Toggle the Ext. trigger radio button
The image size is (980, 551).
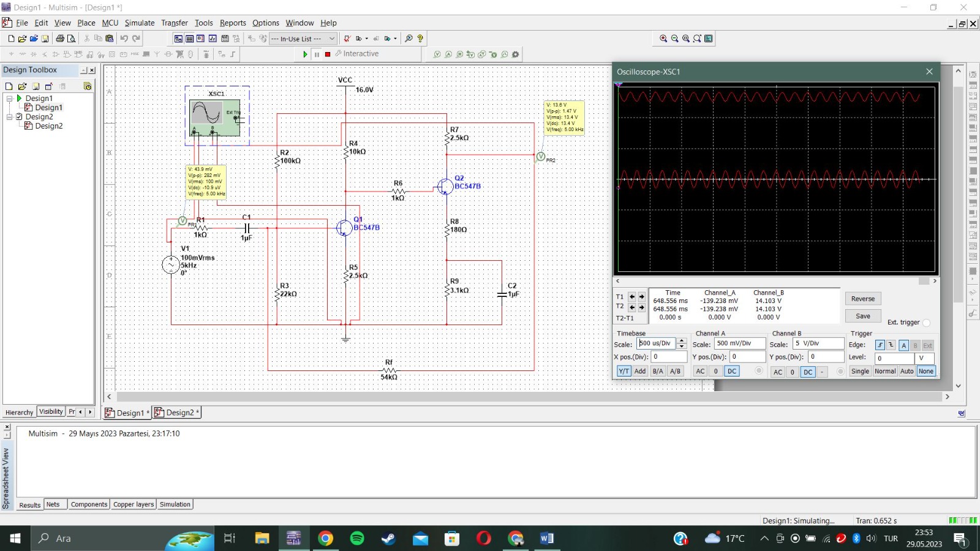[x=926, y=323]
